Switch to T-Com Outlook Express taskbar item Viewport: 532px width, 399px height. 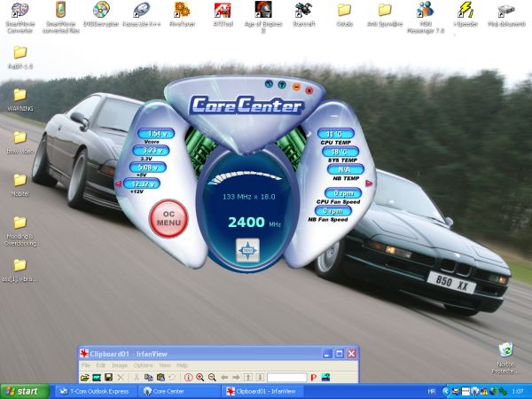tap(97, 391)
